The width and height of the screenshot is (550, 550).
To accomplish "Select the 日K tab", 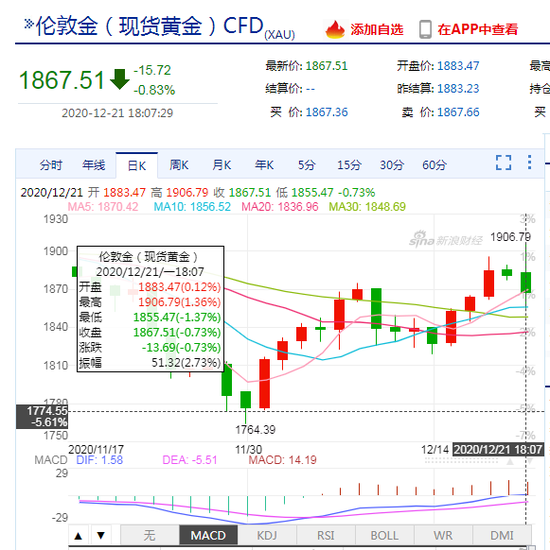I will tap(137, 166).
